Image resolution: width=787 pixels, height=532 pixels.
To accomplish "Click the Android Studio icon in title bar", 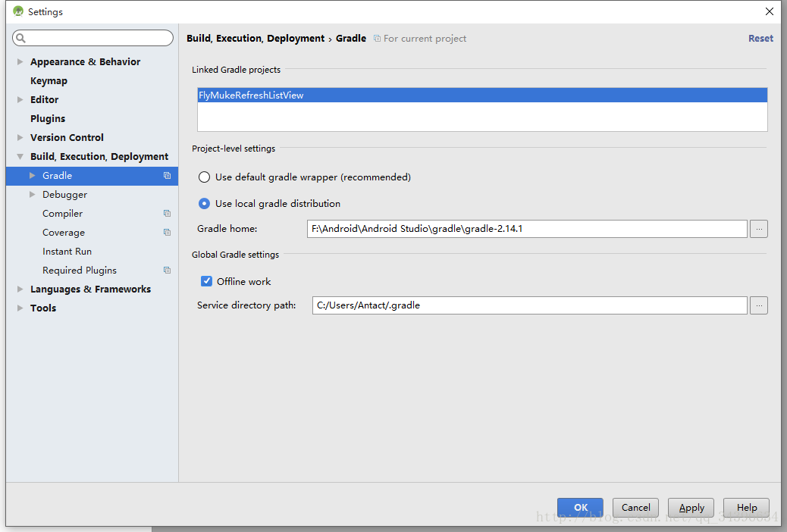I will pos(18,11).
